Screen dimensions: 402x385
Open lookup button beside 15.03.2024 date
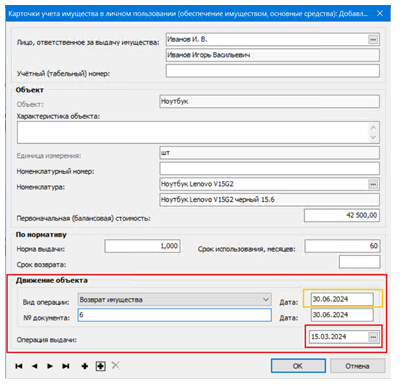pos(373,337)
